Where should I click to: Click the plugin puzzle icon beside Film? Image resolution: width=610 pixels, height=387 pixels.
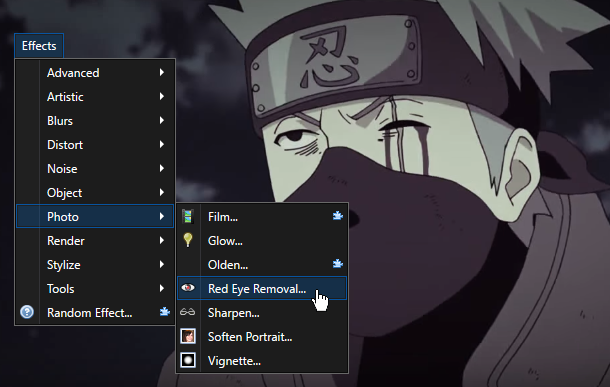(338, 215)
